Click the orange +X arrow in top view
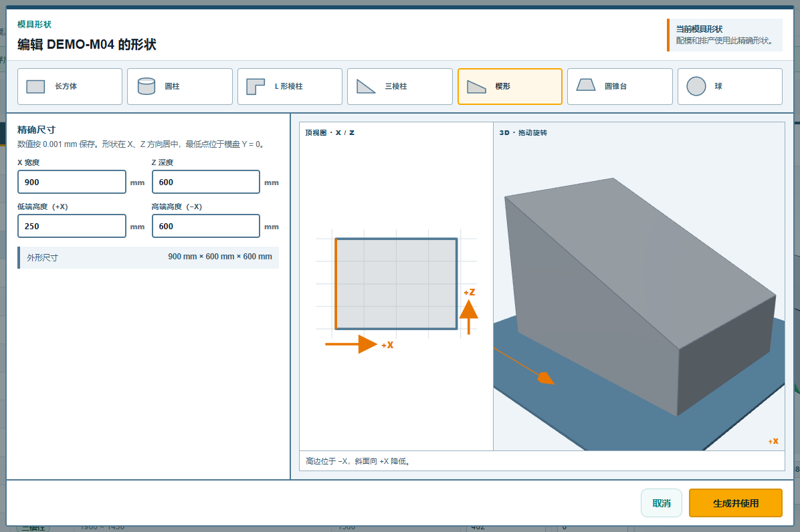Screen dimensions: 800x532 [351, 344]
